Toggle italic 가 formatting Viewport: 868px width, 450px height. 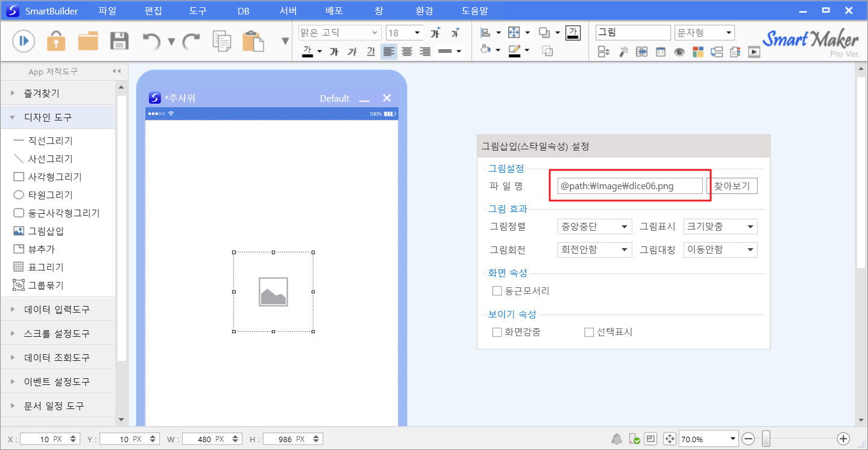(352, 51)
